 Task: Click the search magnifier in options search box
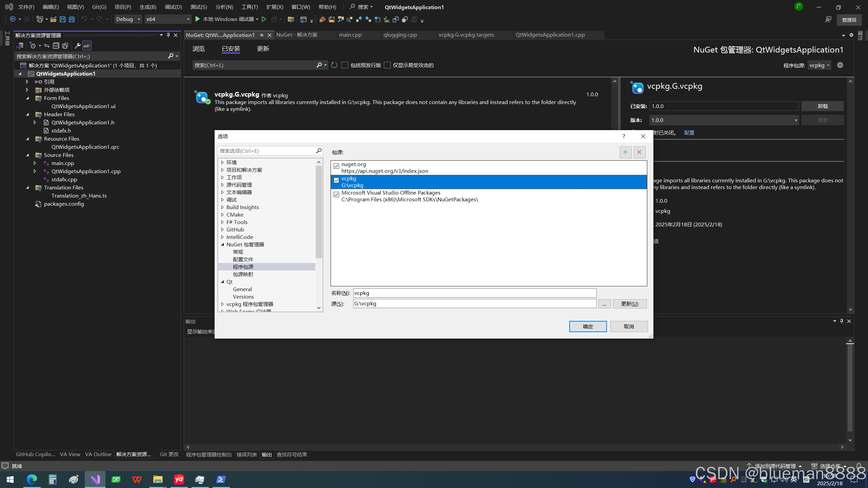pyautogui.click(x=319, y=151)
